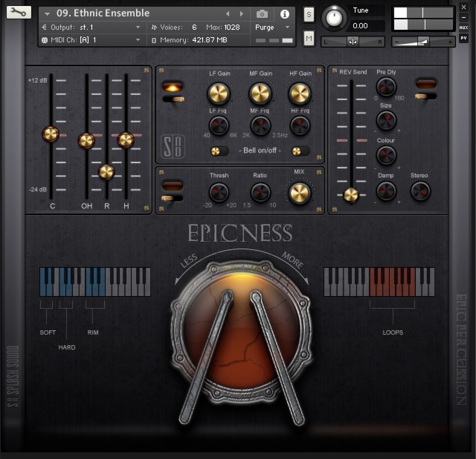Click the SB logo on the EQ panel
The image size is (476, 459).
[x=173, y=147]
